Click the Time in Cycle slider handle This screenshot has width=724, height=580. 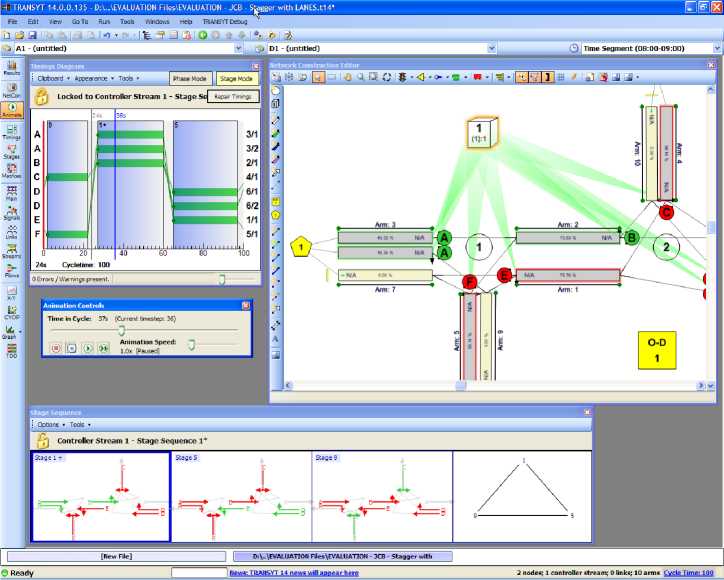121,330
